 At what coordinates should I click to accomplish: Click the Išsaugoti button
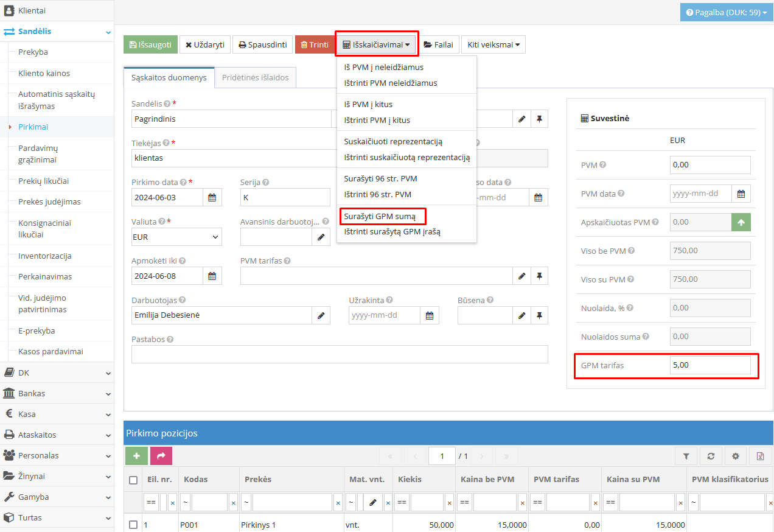(150, 44)
